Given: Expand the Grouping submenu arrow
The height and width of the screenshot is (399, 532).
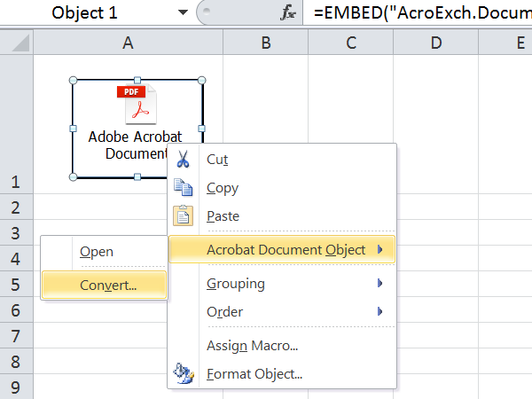Looking at the screenshot, I should [380, 284].
